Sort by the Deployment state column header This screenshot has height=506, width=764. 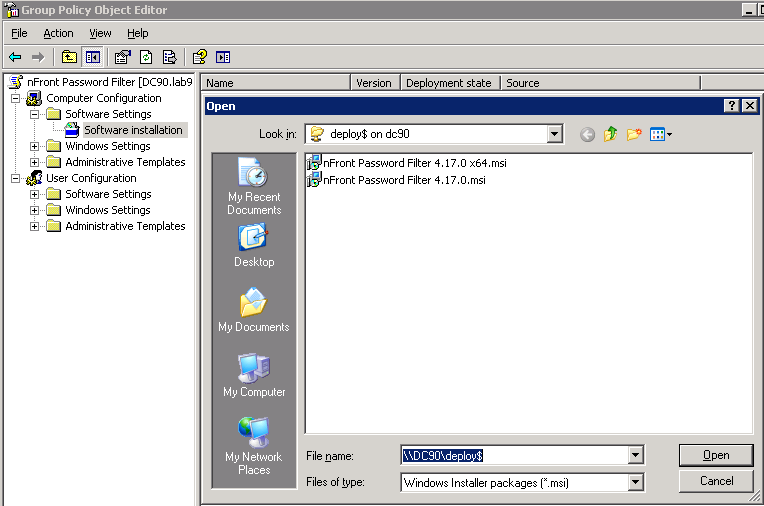[x=451, y=83]
